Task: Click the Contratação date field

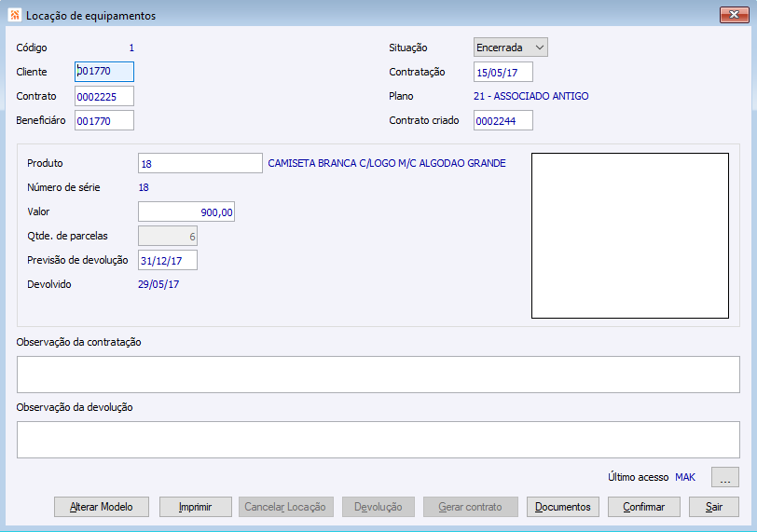Action: (x=503, y=72)
